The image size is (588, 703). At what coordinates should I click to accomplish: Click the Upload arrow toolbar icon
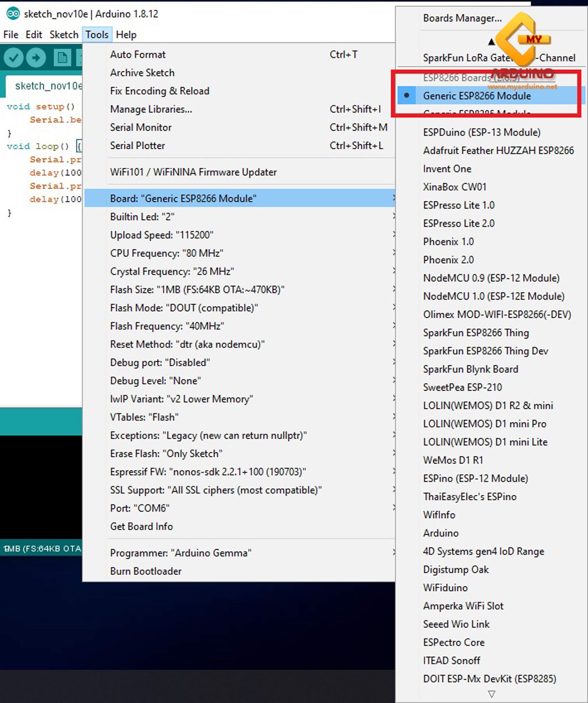[36, 58]
